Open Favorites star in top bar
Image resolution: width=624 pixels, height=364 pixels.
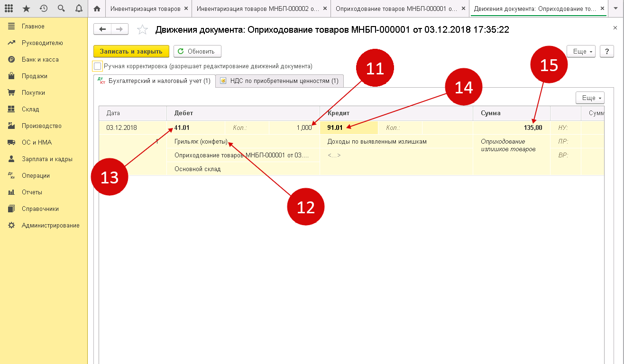coord(27,9)
